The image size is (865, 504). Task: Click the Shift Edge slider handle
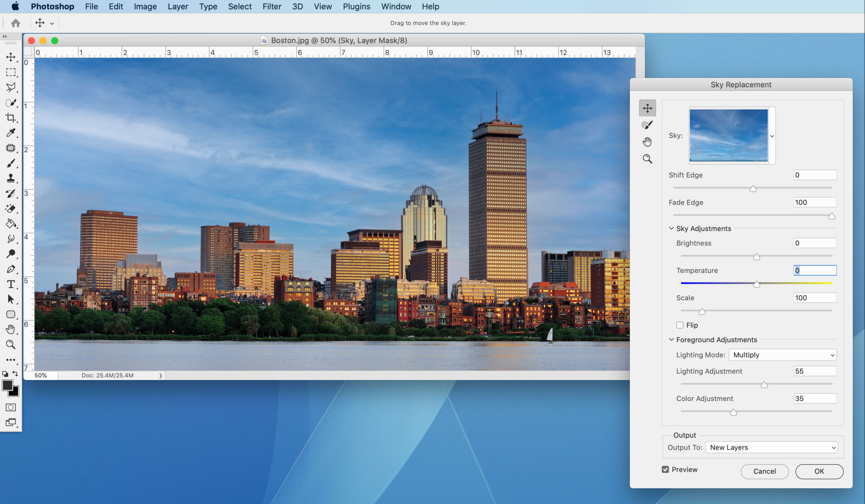coord(753,189)
